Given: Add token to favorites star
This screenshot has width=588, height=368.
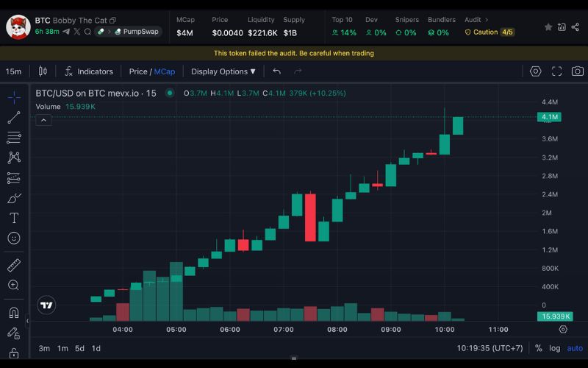Looking at the screenshot, I should coord(548,27).
